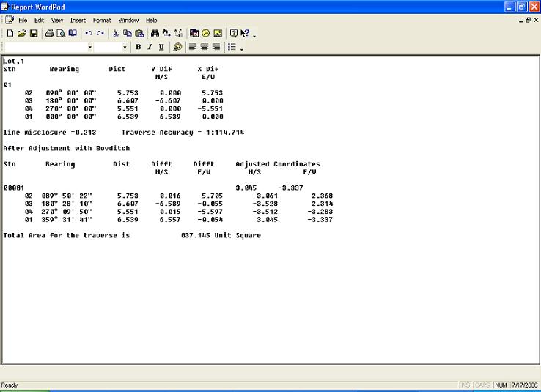
Task: Toggle Italic formatting
Action: pos(150,47)
